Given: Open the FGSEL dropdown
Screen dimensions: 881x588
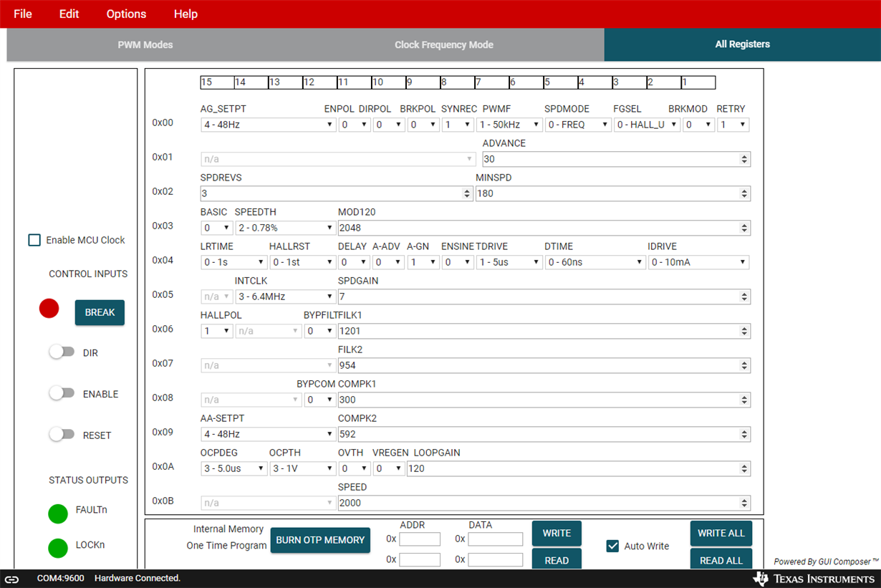Looking at the screenshot, I should pos(647,125).
